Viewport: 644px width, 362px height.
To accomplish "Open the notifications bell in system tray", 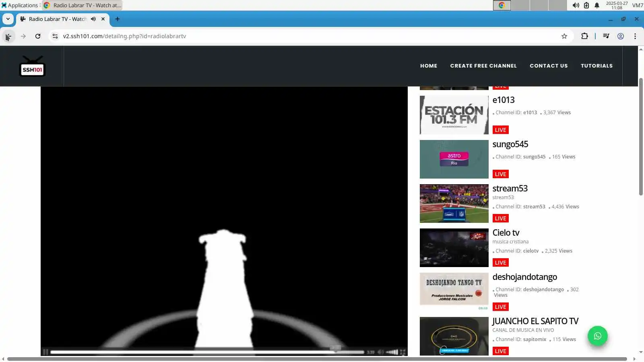I will 597,5.
